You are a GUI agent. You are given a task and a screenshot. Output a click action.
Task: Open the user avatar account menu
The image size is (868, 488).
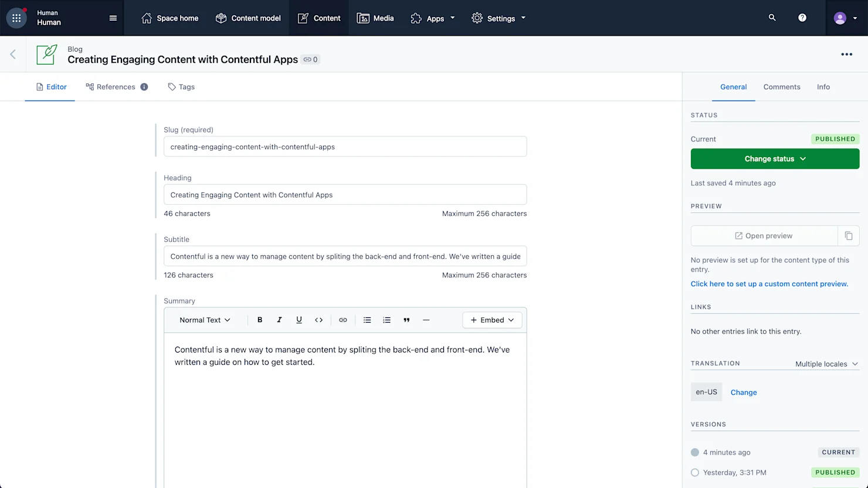click(846, 18)
